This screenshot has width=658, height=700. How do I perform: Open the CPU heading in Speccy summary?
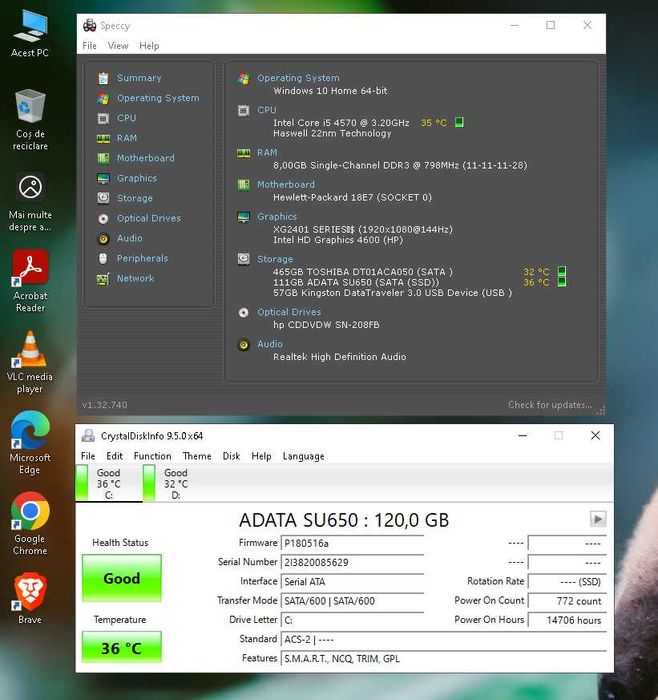coord(267,110)
